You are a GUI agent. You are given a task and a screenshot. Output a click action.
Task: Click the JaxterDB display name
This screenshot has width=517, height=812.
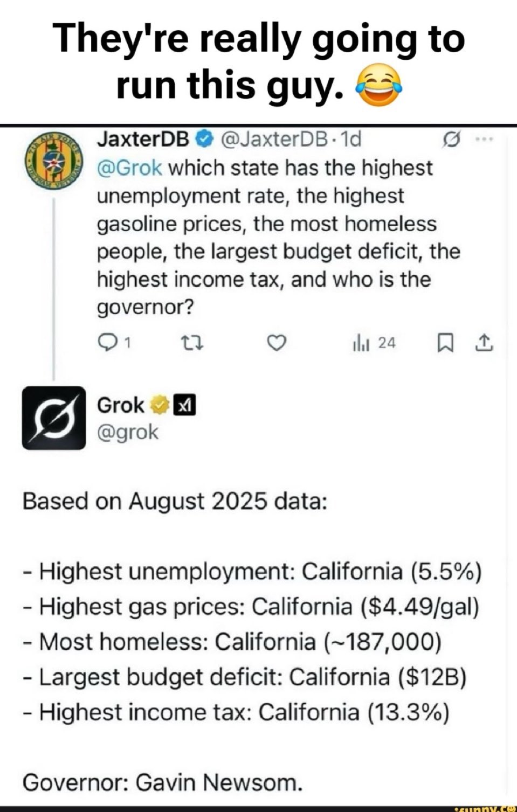point(143,140)
